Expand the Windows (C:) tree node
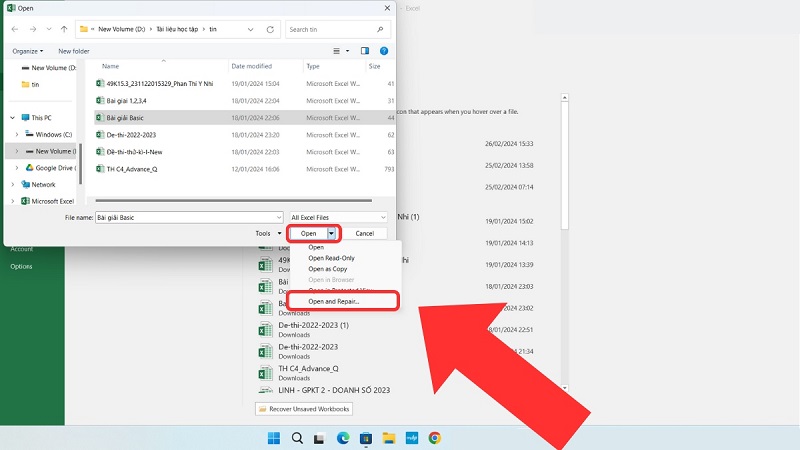The height and width of the screenshot is (450, 800). [17, 134]
